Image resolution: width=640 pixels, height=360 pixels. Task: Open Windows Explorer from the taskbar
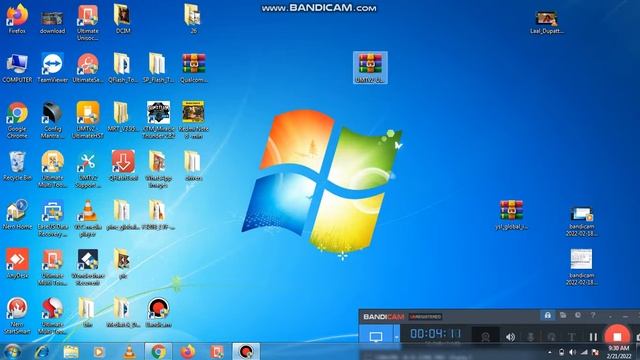(71, 351)
